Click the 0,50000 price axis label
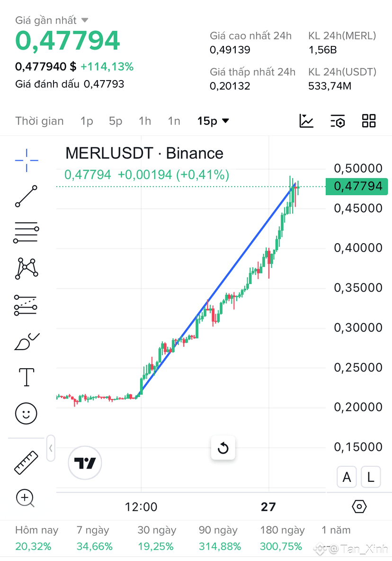 pos(358,168)
